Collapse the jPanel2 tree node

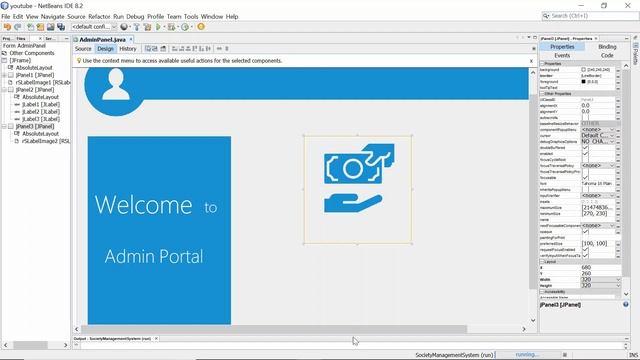click(4, 90)
